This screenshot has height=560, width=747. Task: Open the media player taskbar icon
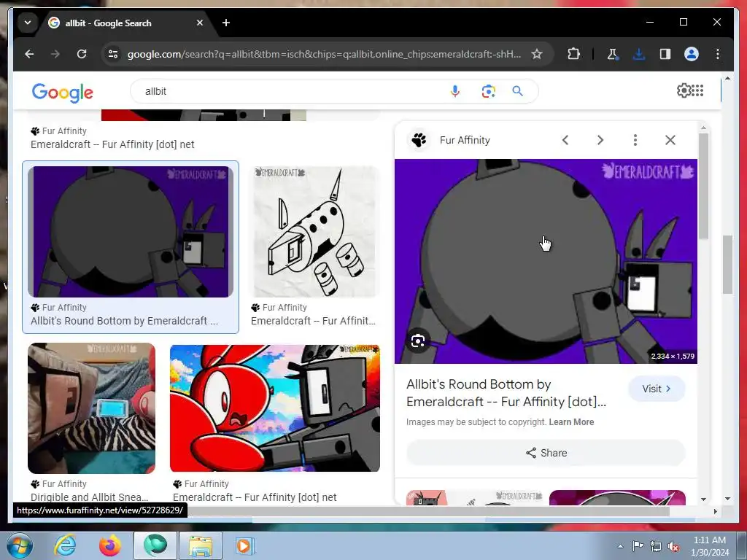[x=245, y=545]
